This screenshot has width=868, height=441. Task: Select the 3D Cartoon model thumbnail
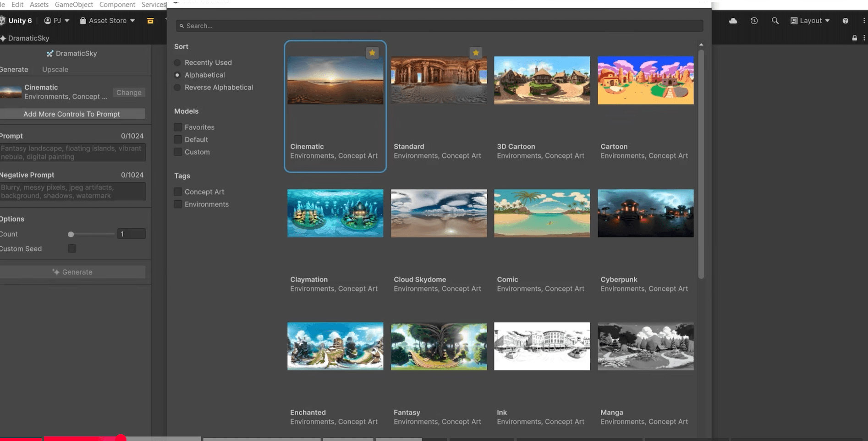click(x=542, y=80)
